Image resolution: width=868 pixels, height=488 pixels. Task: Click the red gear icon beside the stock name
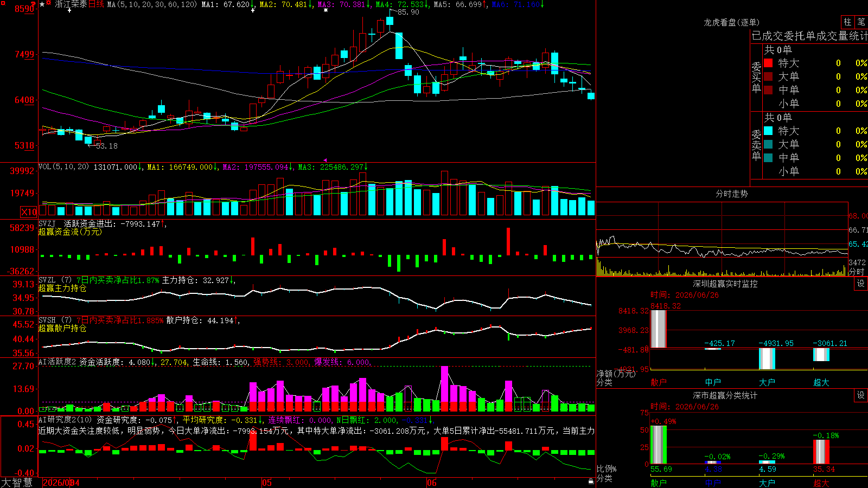[49, 4]
